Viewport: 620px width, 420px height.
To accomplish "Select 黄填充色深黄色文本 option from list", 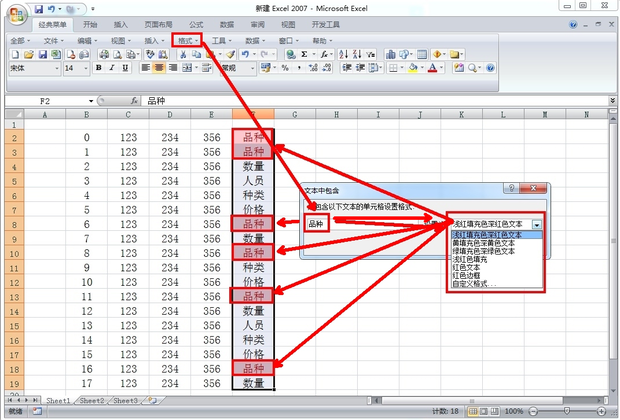I will [484, 243].
